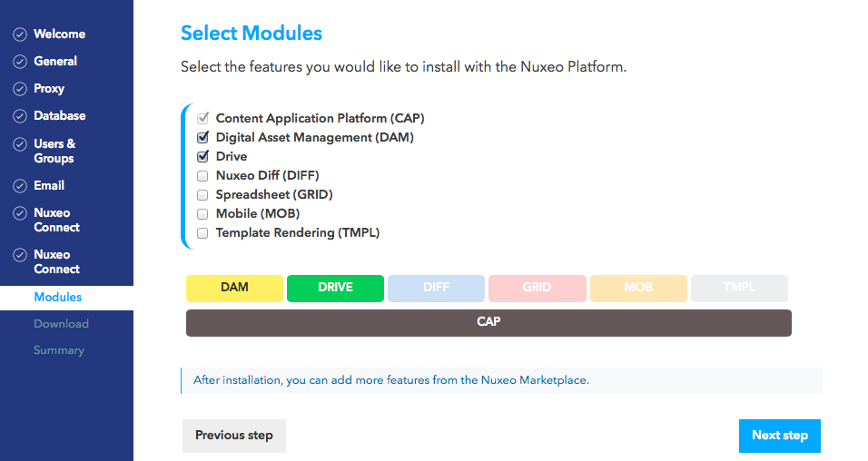Go to the Email step

(49, 185)
